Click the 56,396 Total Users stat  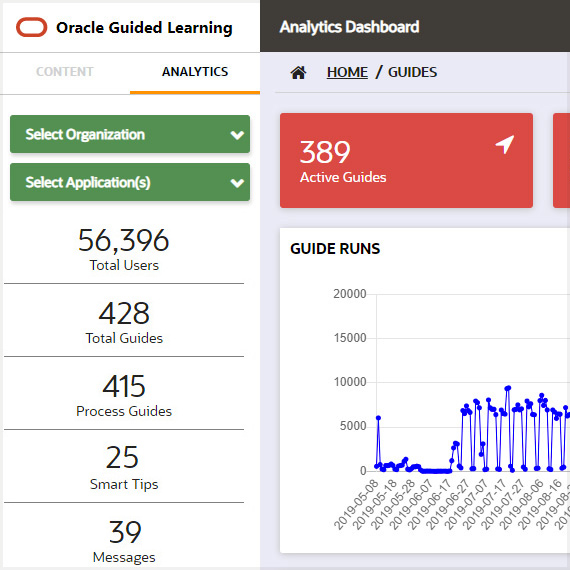(124, 249)
